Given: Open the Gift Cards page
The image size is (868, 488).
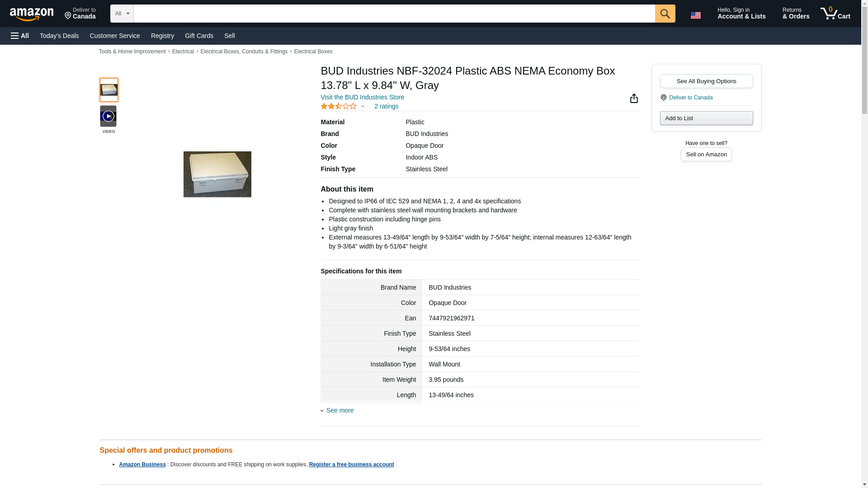Looking at the screenshot, I should (199, 36).
